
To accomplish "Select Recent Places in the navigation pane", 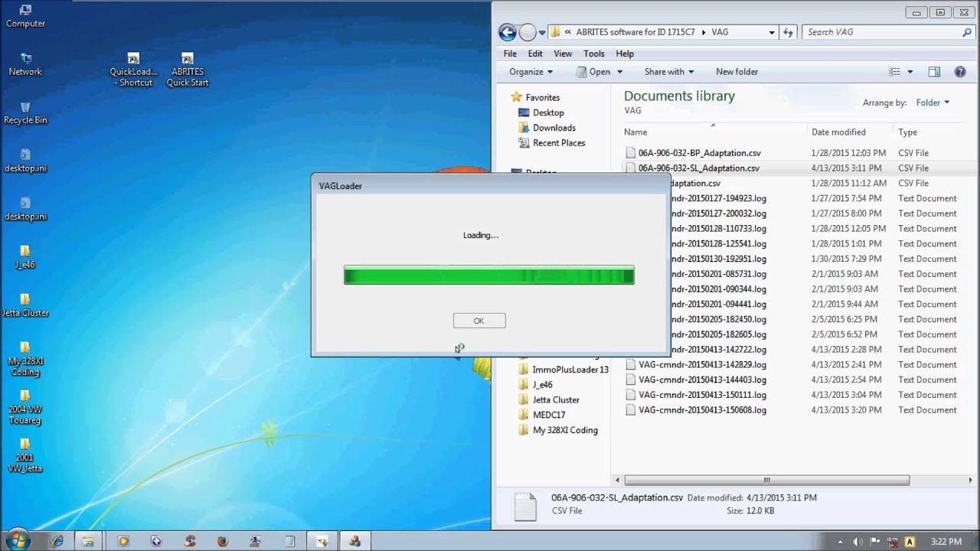I will pyautogui.click(x=551, y=143).
